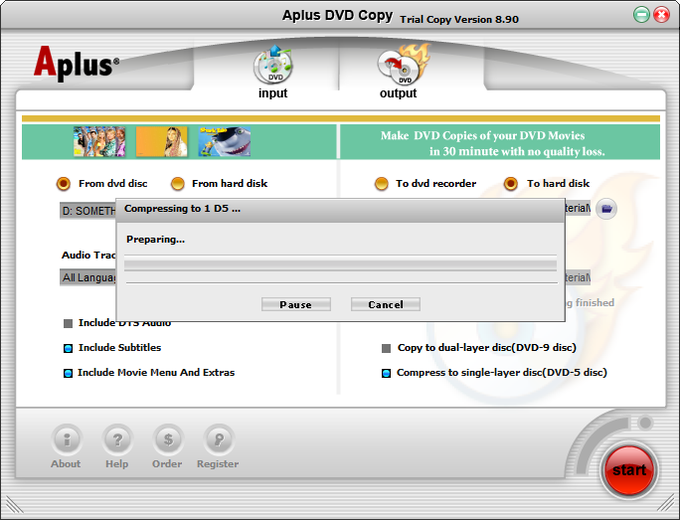Click the Order dollar icon
Screen dimensions: 680x520
tap(168, 439)
